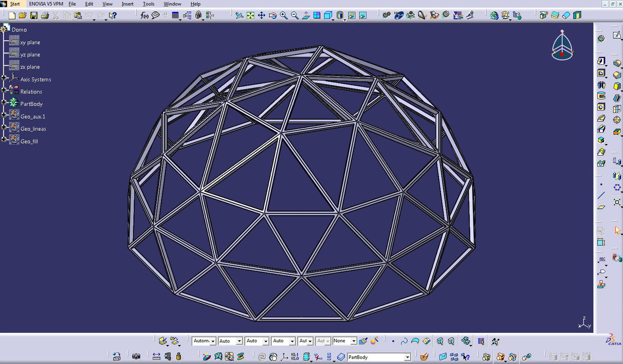This screenshot has width=623, height=364.
Task: Open the Undo history dropdown arrow
Action: [x=93, y=19]
